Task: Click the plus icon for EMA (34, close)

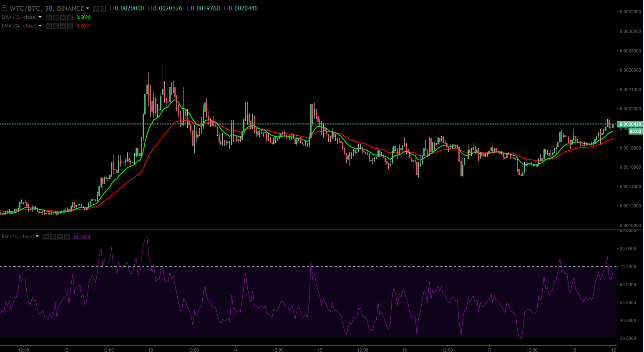Action: 63,26
